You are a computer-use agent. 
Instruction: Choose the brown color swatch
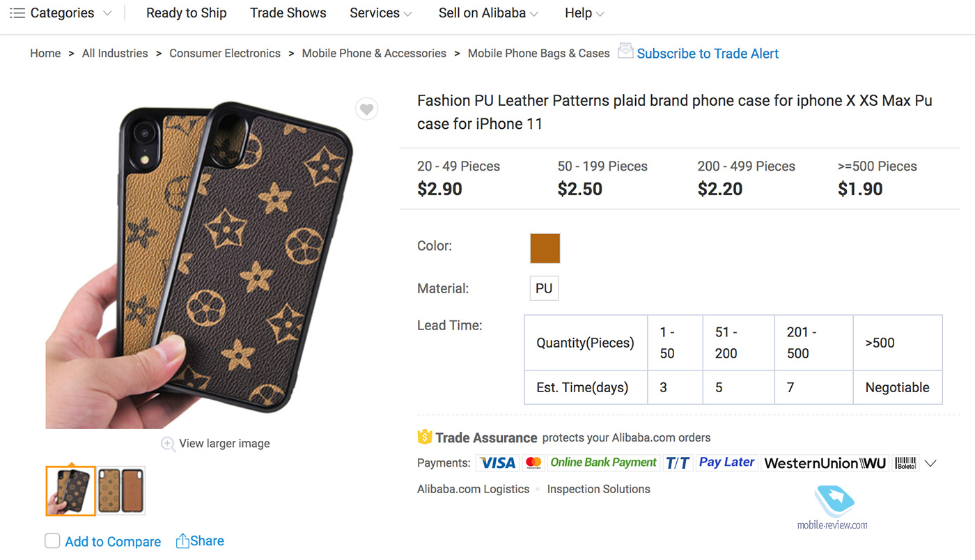tap(545, 249)
